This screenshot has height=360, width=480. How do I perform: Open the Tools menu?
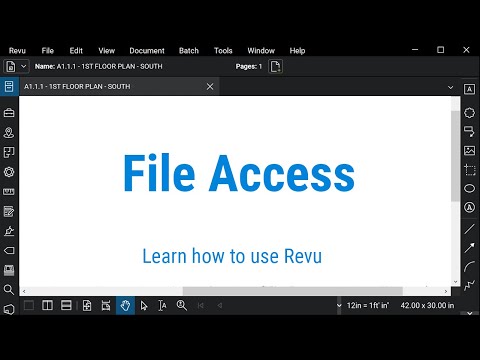(x=223, y=51)
